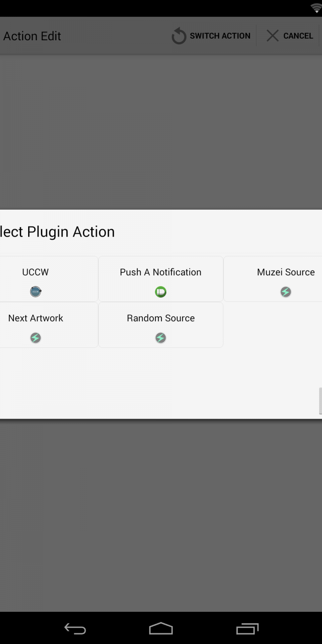Select the UCCW text label
Viewport: 322px width, 644px height.
pos(35,272)
